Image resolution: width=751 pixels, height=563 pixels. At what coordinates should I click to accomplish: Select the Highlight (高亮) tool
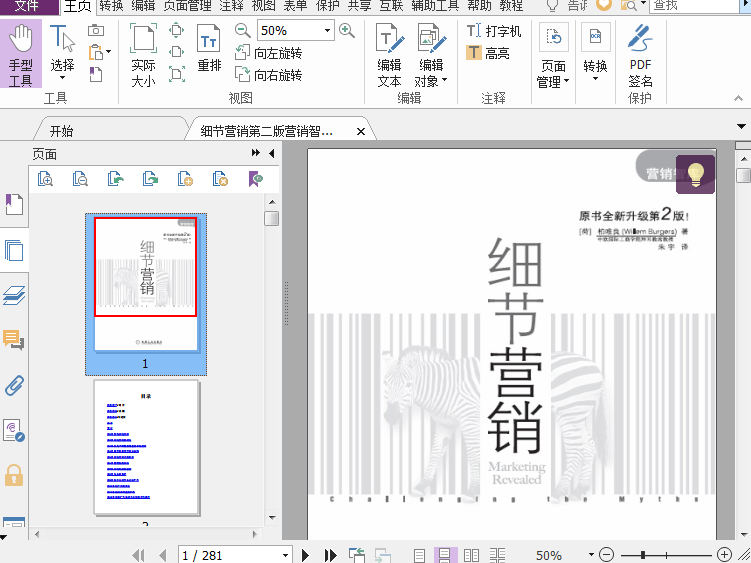pos(488,53)
